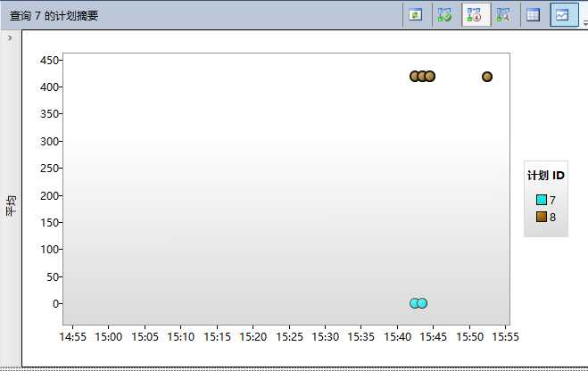Click the plan 8 data point near 15:52

tap(487, 77)
